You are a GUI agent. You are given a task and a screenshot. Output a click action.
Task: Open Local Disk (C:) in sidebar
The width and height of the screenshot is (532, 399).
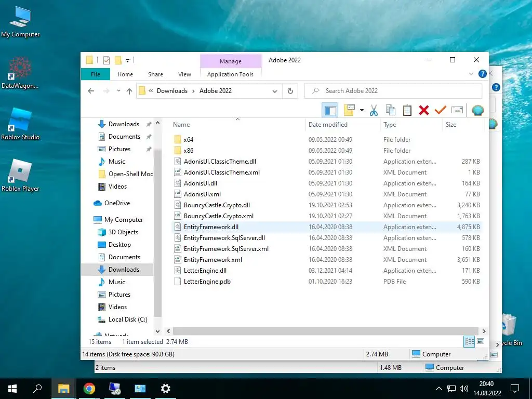click(128, 320)
